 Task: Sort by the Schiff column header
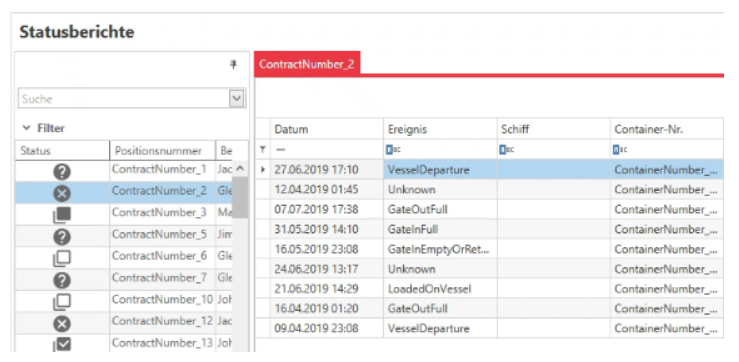click(554, 129)
